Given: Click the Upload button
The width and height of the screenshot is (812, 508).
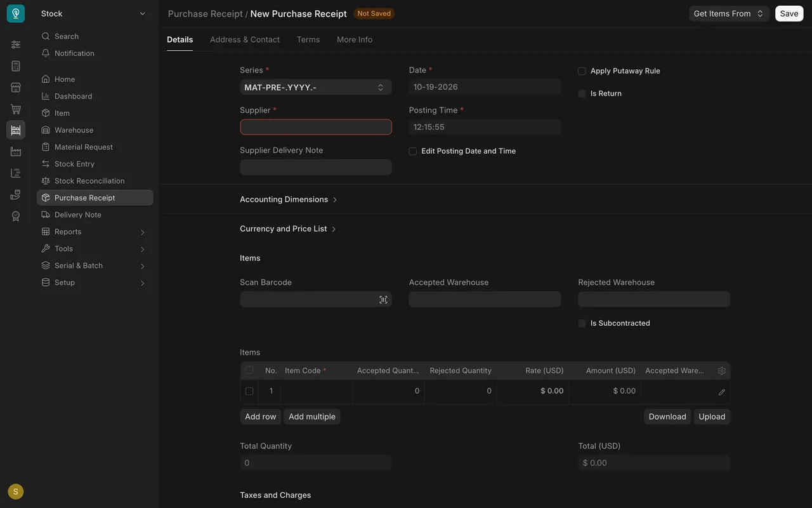Looking at the screenshot, I should (x=712, y=417).
